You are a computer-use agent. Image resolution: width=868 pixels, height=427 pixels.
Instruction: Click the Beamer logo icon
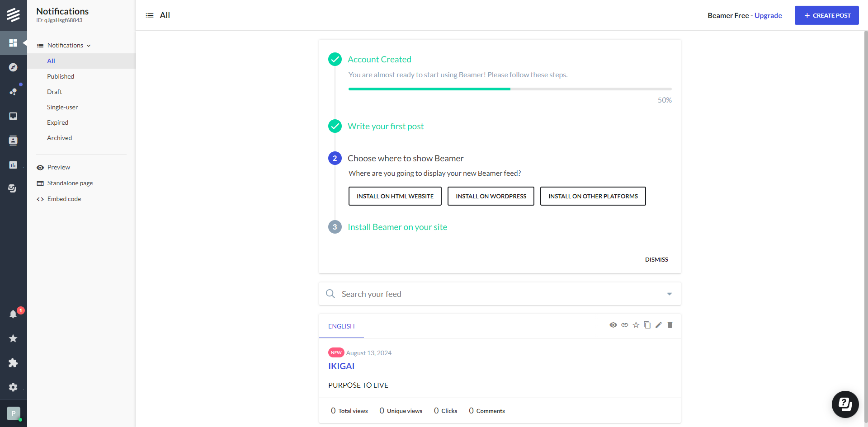point(13,15)
